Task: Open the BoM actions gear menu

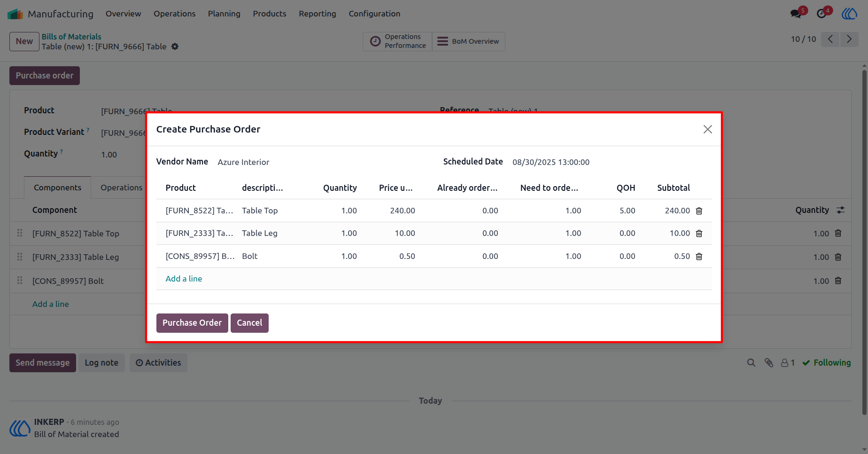Action: [x=175, y=47]
